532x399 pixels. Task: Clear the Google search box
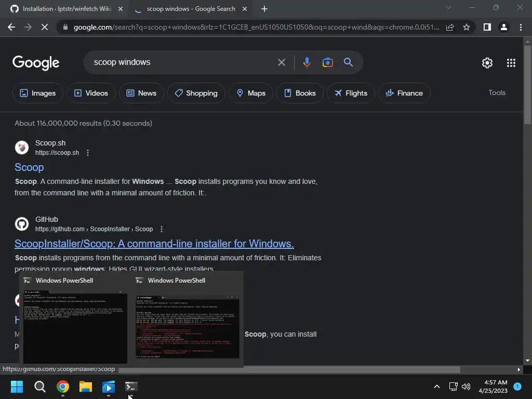pyautogui.click(x=281, y=62)
